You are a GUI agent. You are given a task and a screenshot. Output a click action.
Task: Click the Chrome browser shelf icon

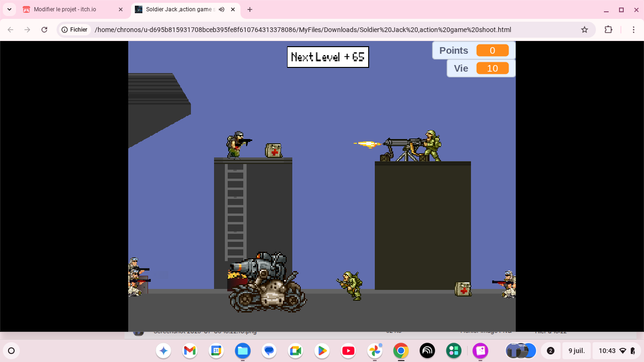point(401,351)
